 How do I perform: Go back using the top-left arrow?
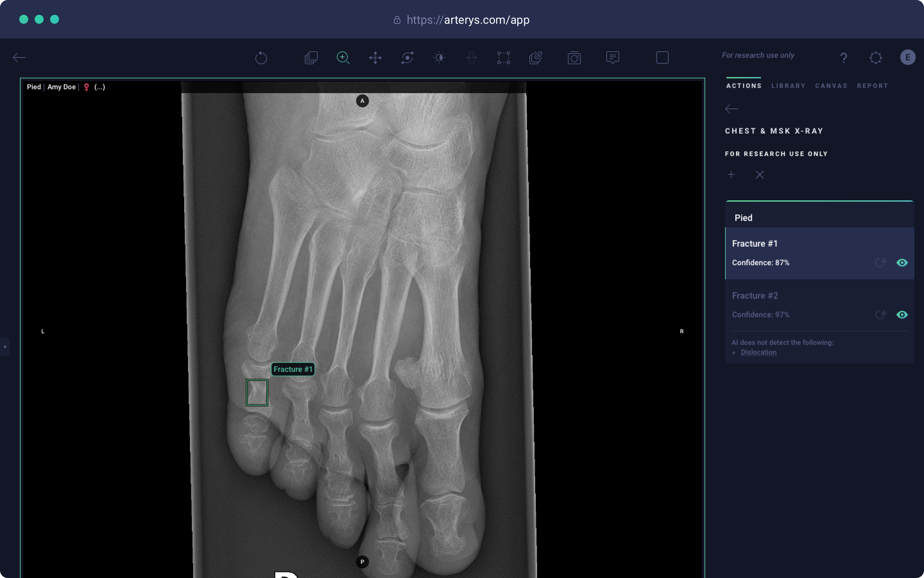[19, 58]
